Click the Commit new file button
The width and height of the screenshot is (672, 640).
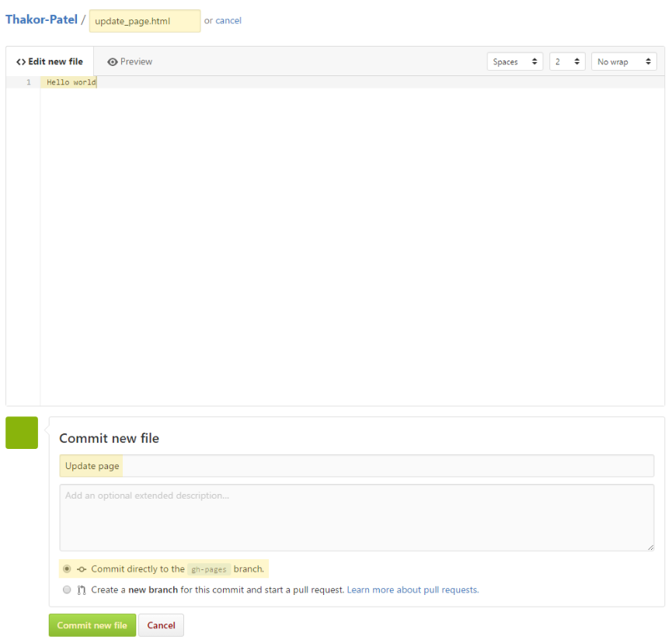pyautogui.click(x=92, y=625)
